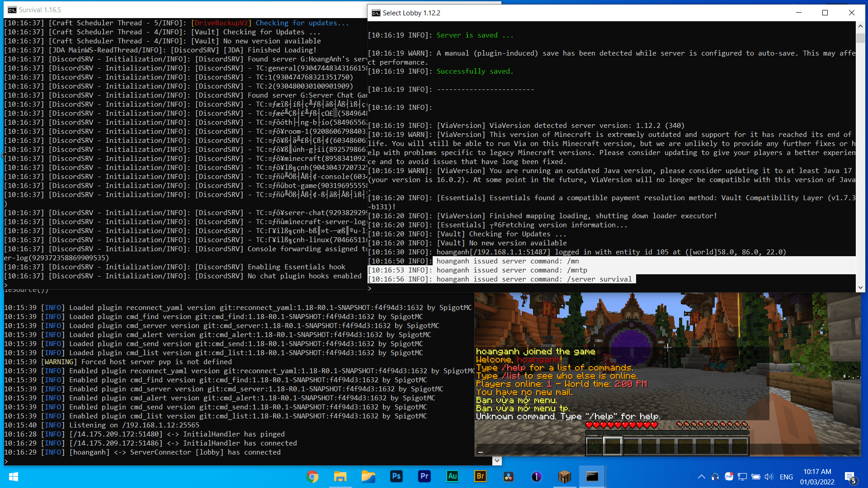Open Adobe Photoshop from the taskbar

[396, 477]
